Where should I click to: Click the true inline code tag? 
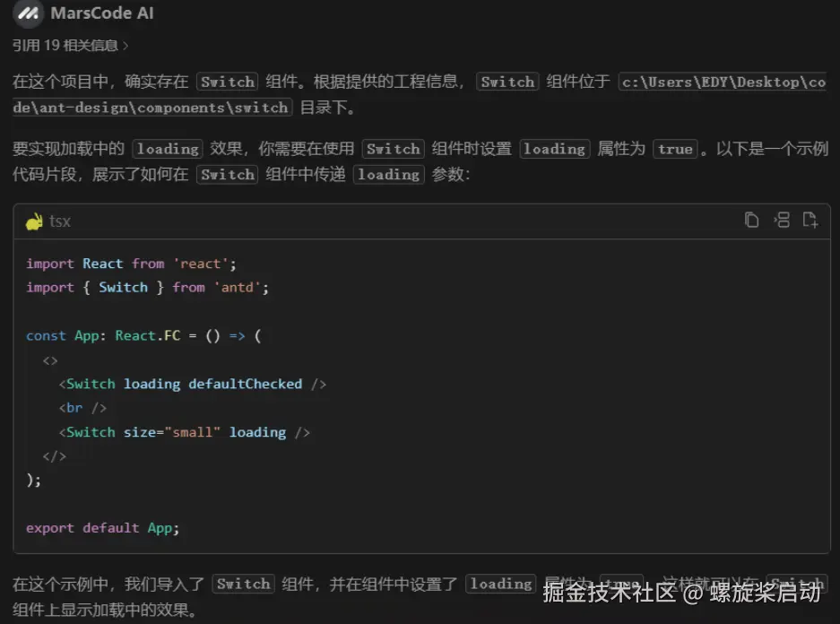tap(675, 148)
